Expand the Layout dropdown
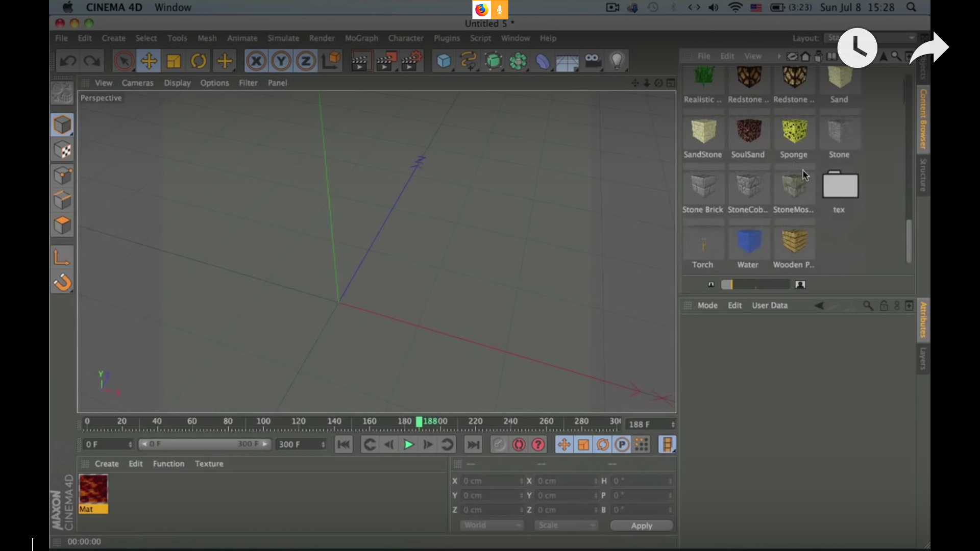Image resolution: width=980 pixels, height=551 pixels. [871, 38]
